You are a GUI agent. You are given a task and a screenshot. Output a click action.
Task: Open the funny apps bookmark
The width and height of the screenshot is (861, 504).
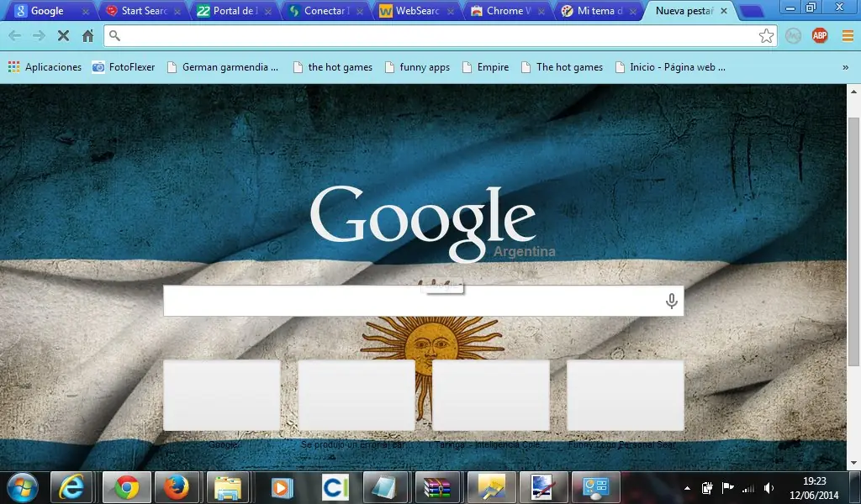pos(417,67)
